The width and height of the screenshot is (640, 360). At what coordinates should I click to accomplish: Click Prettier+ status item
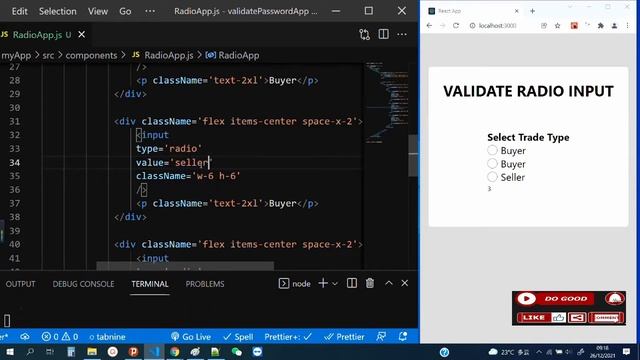tap(288, 337)
